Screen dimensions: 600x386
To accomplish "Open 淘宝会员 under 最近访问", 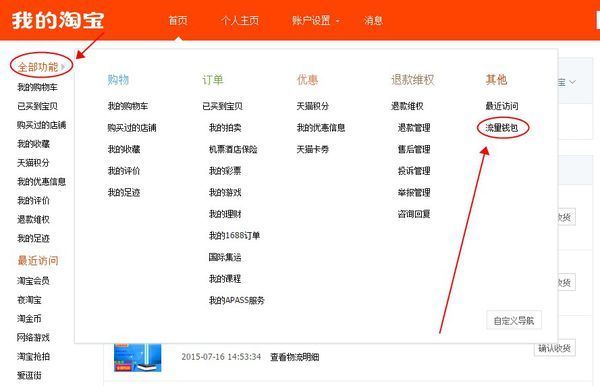I will (33, 281).
